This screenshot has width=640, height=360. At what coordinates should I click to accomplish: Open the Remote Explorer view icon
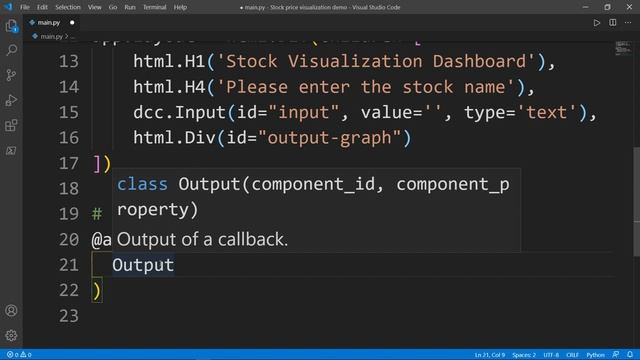(11, 151)
